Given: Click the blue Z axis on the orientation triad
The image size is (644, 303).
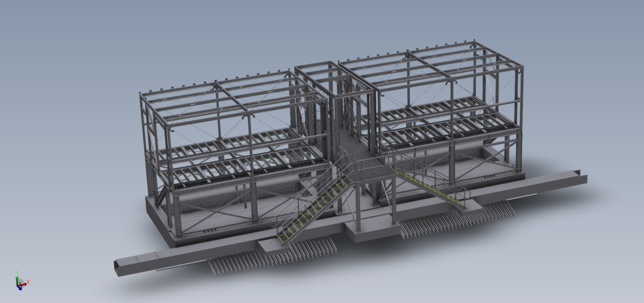Looking at the screenshot, I should tap(21, 289).
